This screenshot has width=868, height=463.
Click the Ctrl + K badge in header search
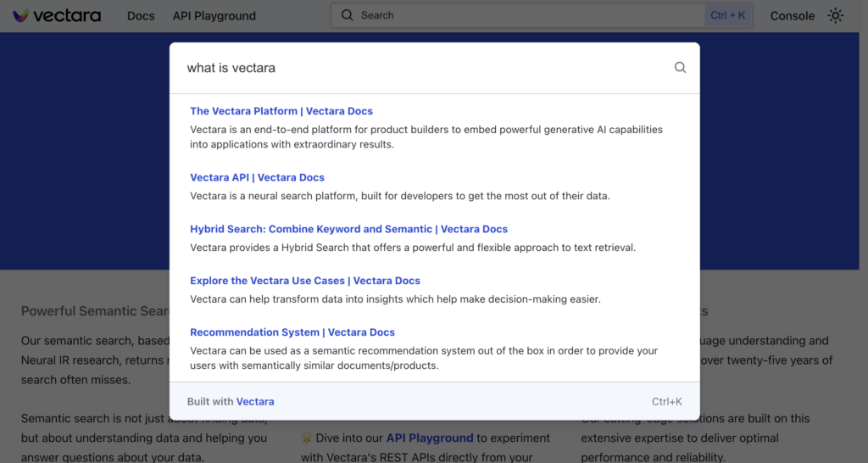pyautogui.click(x=727, y=15)
